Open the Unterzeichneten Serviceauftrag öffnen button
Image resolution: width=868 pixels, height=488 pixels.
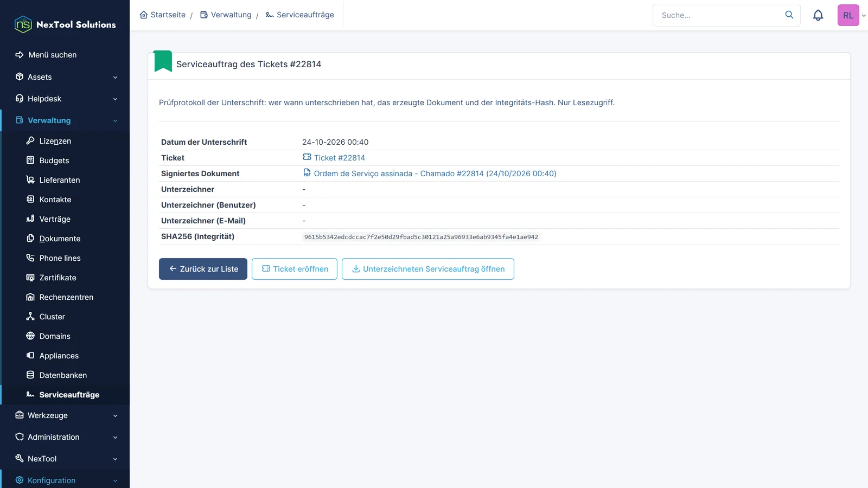click(x=428, y=269)
